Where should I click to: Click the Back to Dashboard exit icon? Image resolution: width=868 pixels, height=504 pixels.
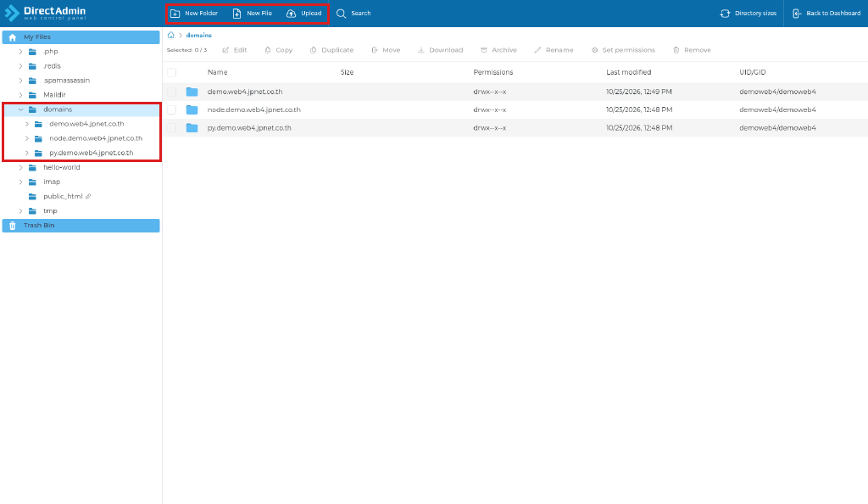pos(797,14)
